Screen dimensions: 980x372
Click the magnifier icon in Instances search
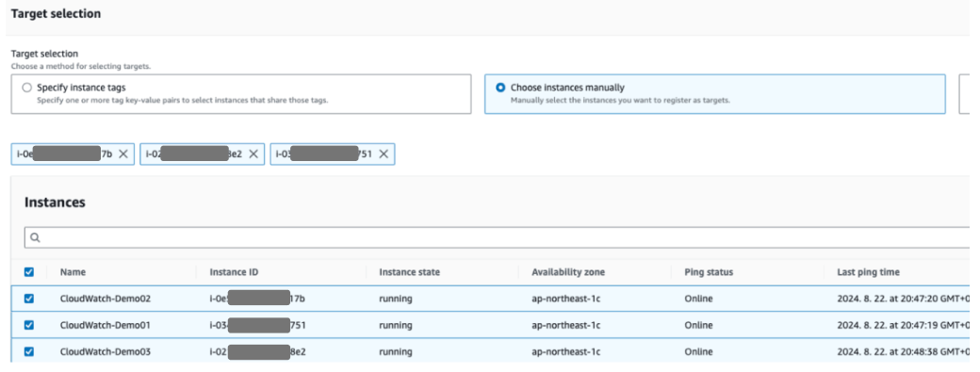click(x=35, y=238)
